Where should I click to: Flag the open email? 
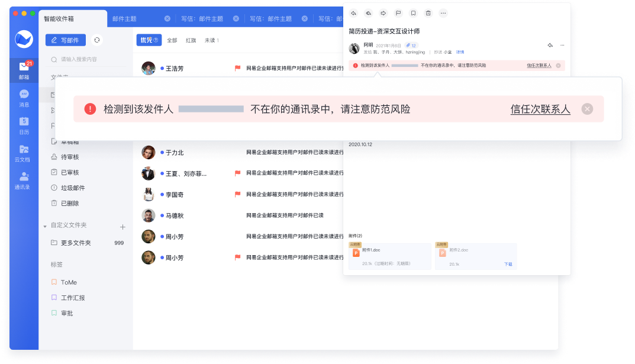pos(398,13)
